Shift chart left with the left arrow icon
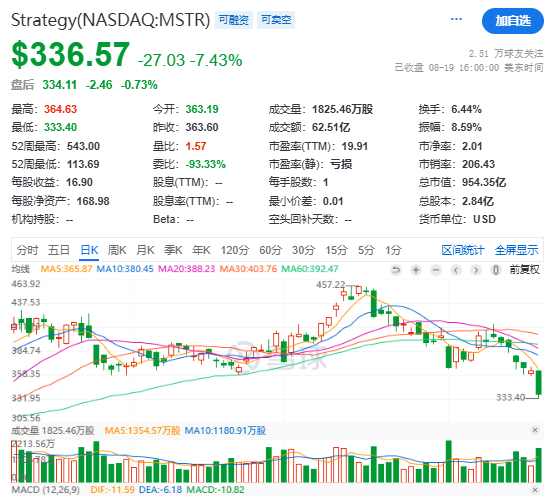This screenshot has width=558, height=496. pyautogui.click(x=456, y=270)
